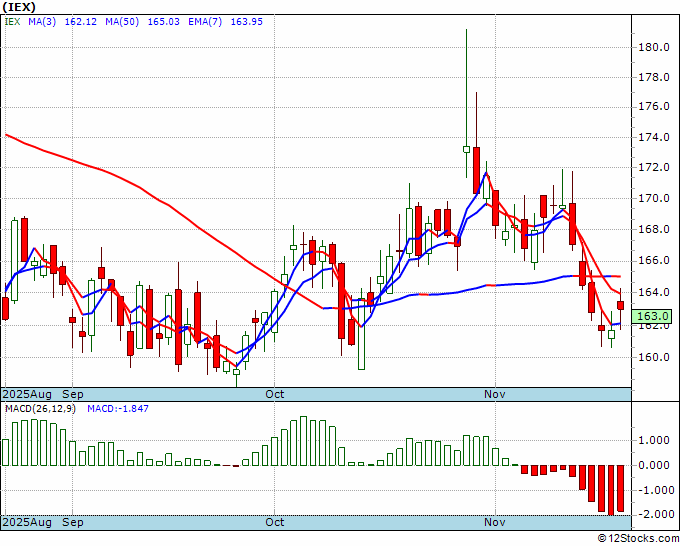Click the EMA(7) value 163.95
680x546 pixels.
(x=246, y=22)
